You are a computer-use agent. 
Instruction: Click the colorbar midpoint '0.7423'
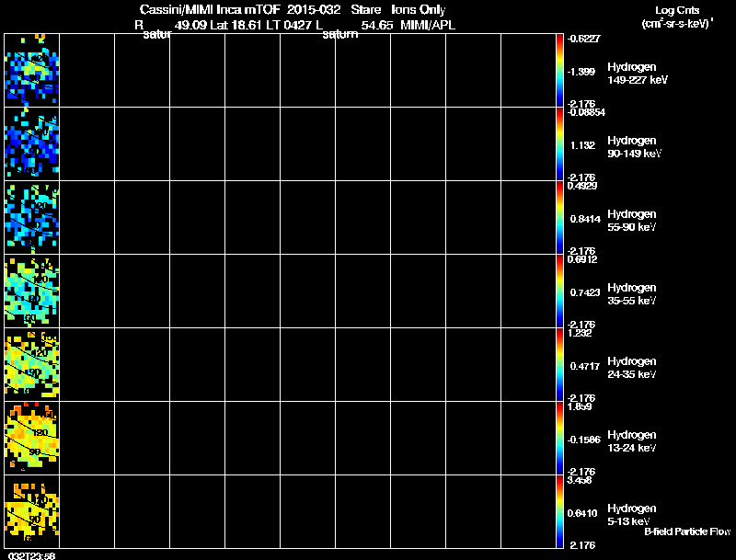[585, 292]
